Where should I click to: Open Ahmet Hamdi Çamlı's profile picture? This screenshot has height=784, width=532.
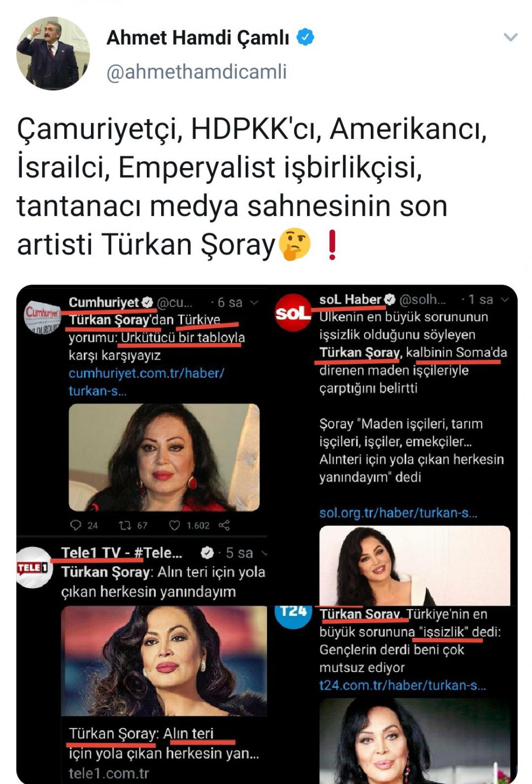(53, 53)
